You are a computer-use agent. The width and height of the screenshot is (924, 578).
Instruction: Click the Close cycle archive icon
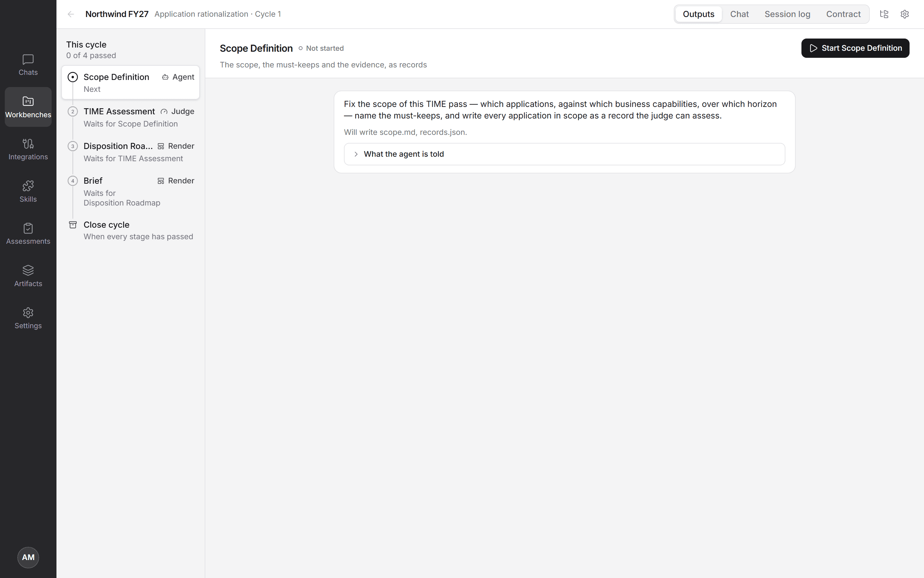coord(73,225)
